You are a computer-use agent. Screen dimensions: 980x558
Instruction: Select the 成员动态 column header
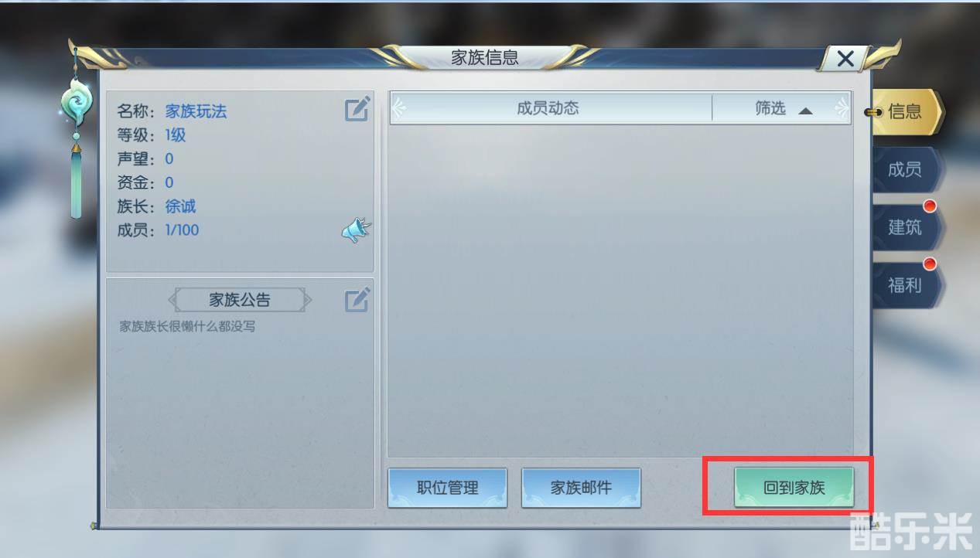548,109
